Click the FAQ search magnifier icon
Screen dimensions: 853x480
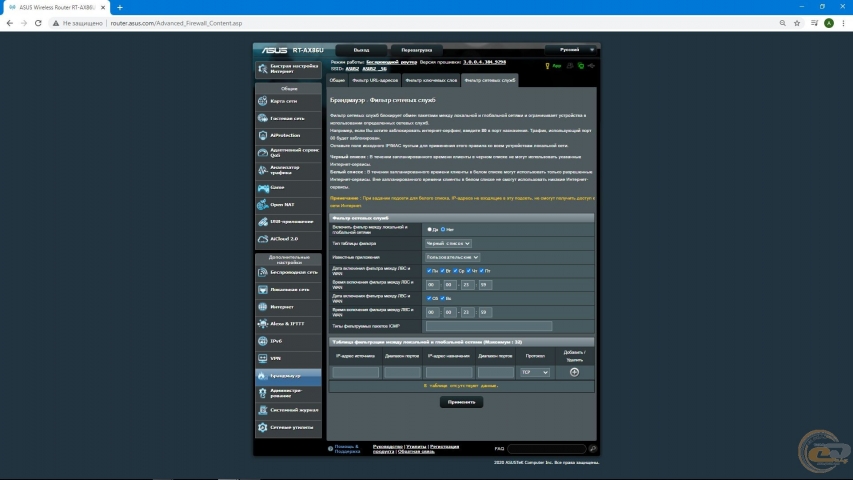click(592, 448)
